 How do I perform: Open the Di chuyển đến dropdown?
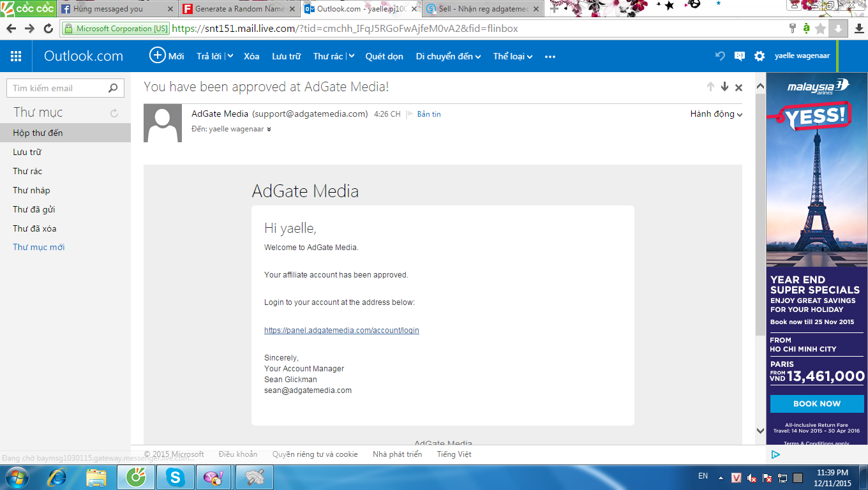[448, 56]
